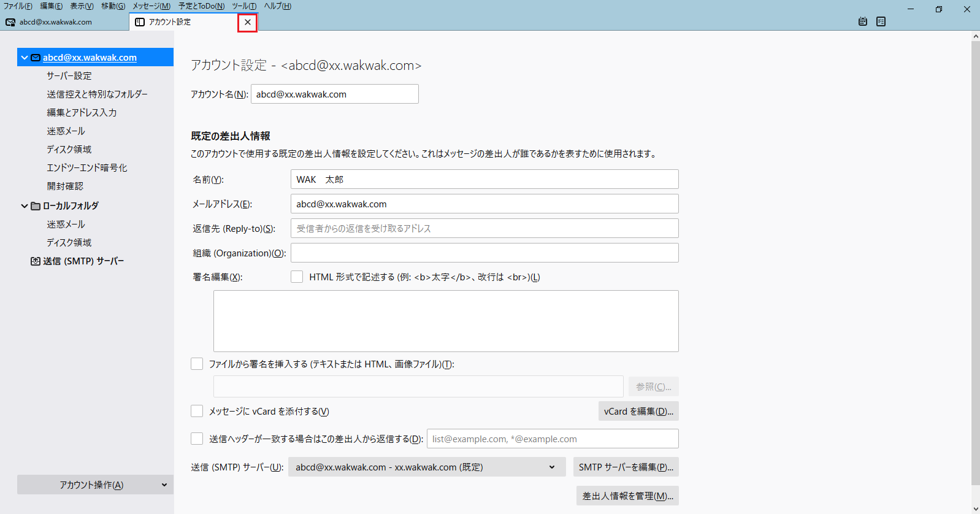This screenshot has width=980, height=514.
Task: Click the envelope icon beside the account tree entry
Action: 36,58
